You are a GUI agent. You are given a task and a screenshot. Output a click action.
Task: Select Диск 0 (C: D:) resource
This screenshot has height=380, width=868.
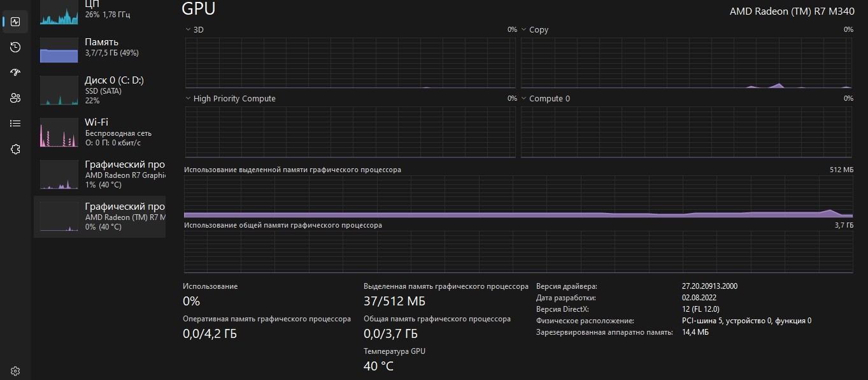[99, 90]
